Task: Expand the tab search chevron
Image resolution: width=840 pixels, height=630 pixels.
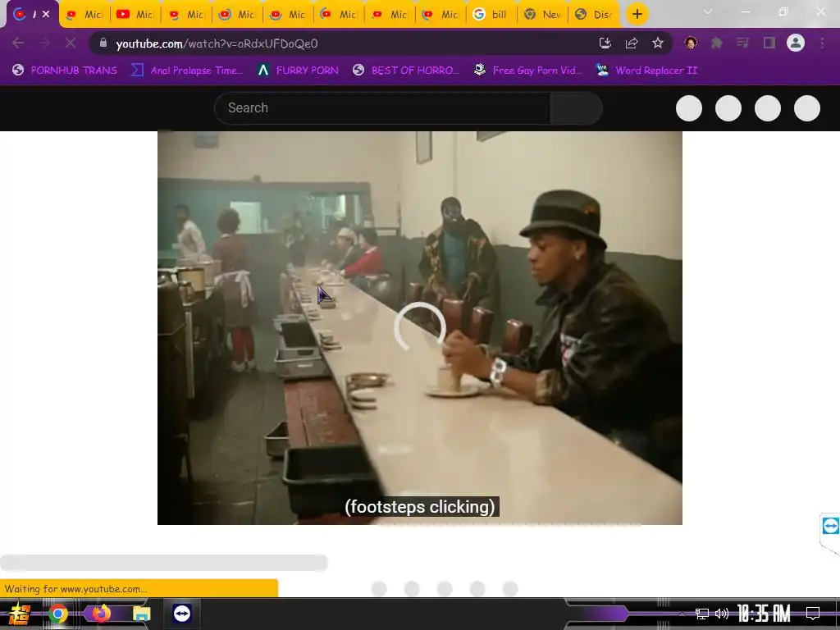Action: pos(708,11)
